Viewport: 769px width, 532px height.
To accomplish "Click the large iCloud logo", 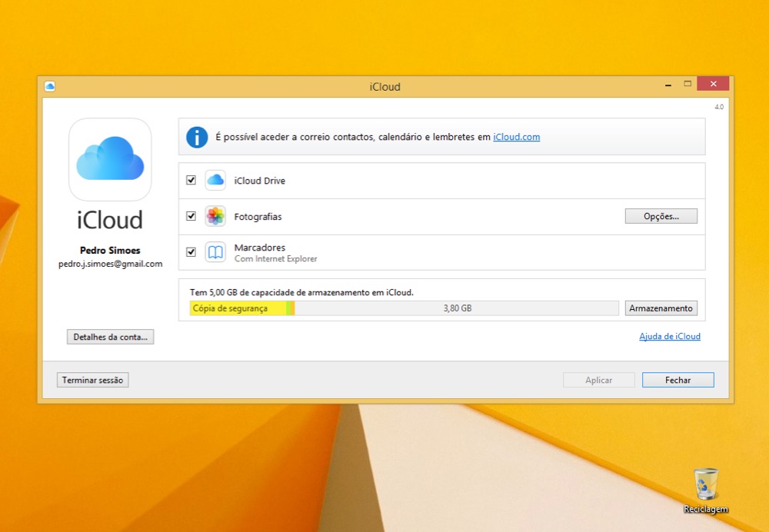I will 109,159.
